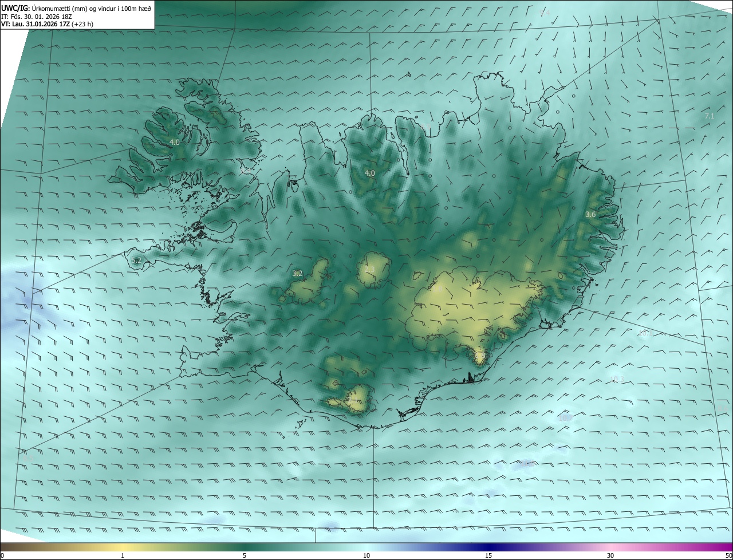Click the 3.2 value on the western glacier
Image resolution: width=733 pixels, height=560 pixels.
(x=297, y=274)
